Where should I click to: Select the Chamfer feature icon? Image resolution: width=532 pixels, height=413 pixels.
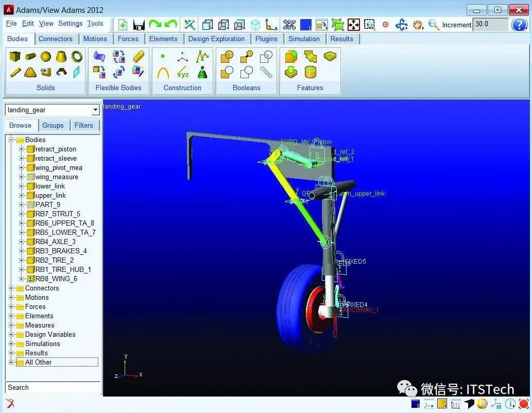[x=310, y=56]
